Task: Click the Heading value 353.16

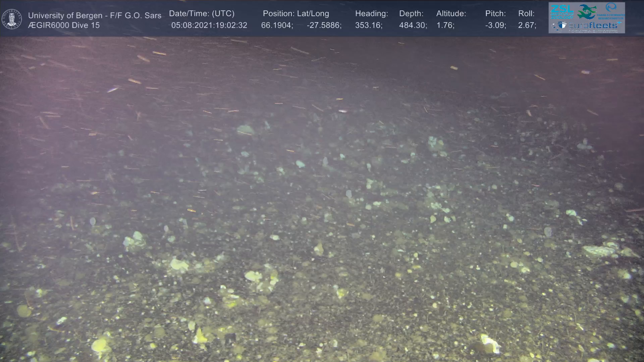Action: pos(368,25)
